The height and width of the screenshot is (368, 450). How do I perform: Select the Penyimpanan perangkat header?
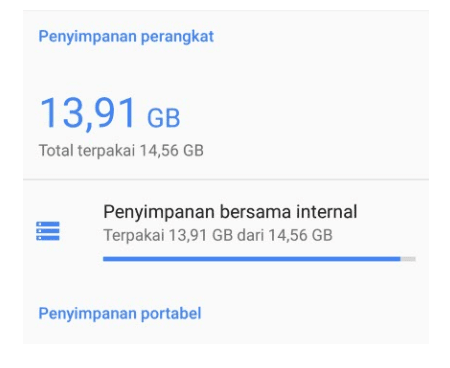tap(126, 36)
